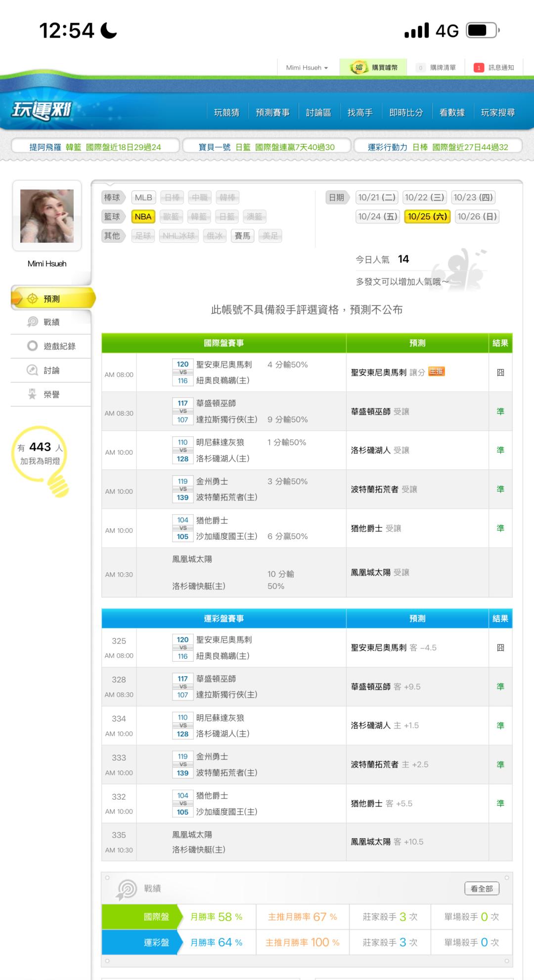Click 波特蘭拓荒者 受讓 prediction
This screenshot has width=534, height=980.
click(x=384, y=489)
